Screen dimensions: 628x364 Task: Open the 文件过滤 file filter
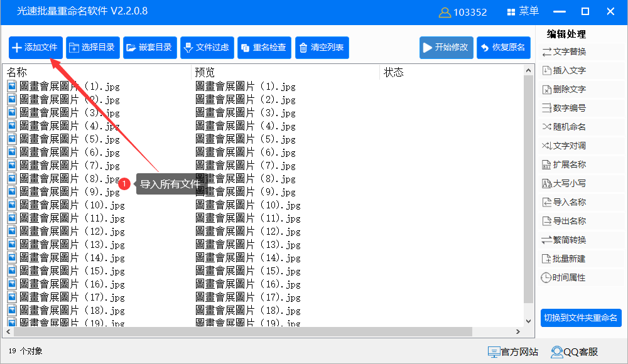(x=207, y=48)
